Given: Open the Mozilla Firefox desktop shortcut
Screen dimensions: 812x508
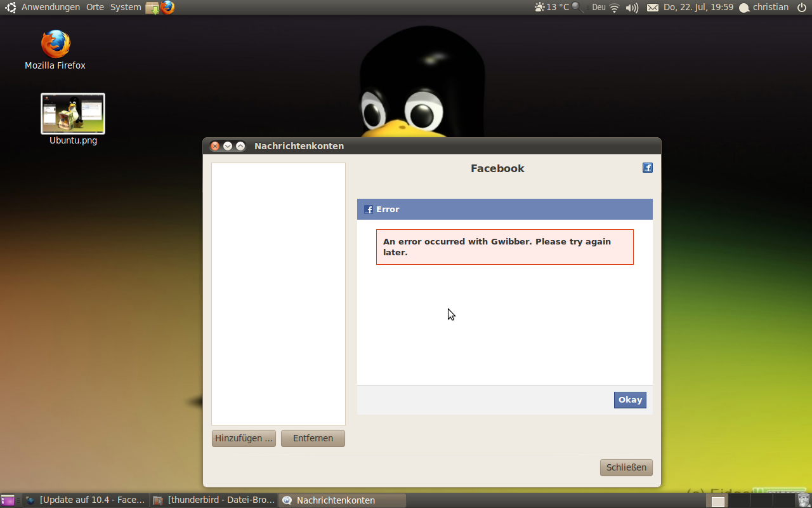Looking at the screenshot, I should [x=55, y=50].
